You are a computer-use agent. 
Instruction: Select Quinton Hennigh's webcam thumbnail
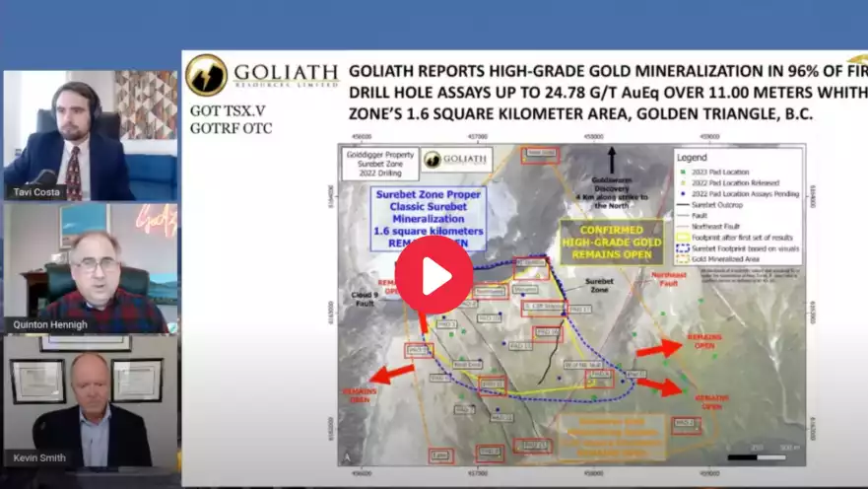pyautogui.click(x=91, y=268)
